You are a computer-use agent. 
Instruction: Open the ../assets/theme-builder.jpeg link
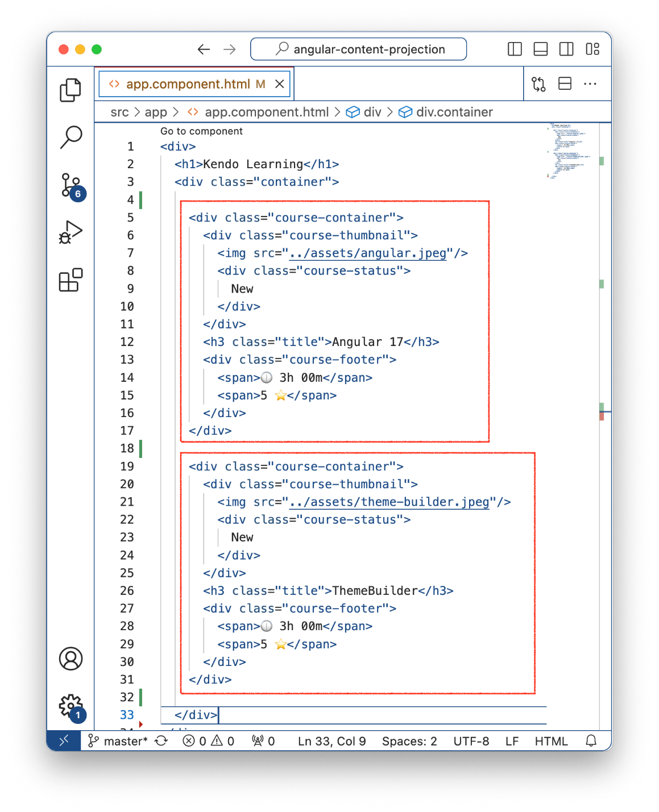click(389, 502)
